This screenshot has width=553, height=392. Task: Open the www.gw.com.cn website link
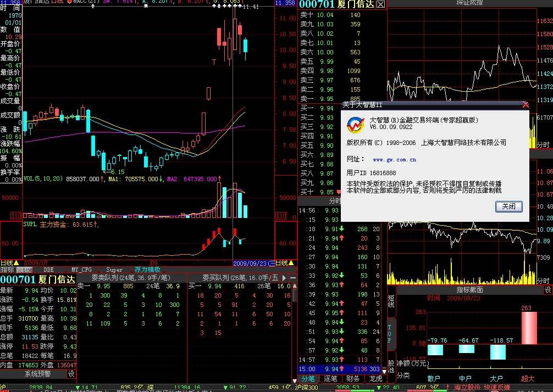click(x=394, y=160)
